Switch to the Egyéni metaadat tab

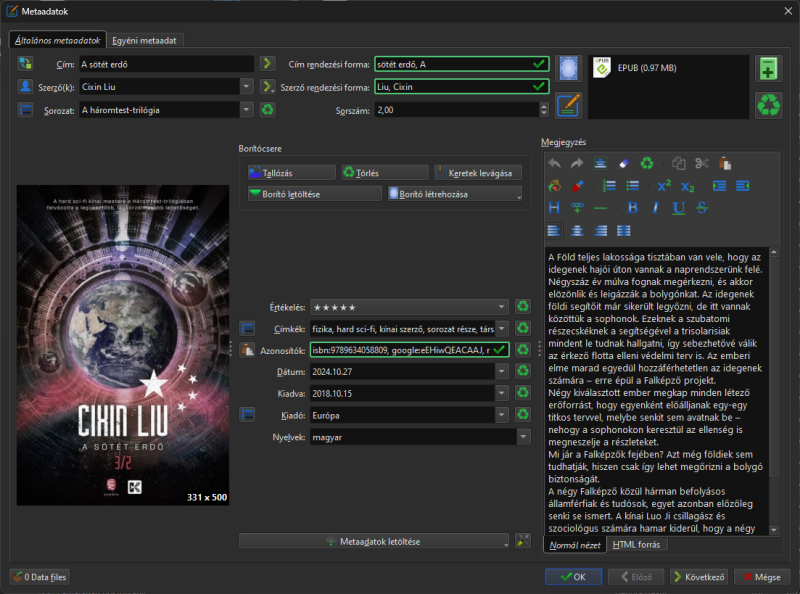(145, 40)
